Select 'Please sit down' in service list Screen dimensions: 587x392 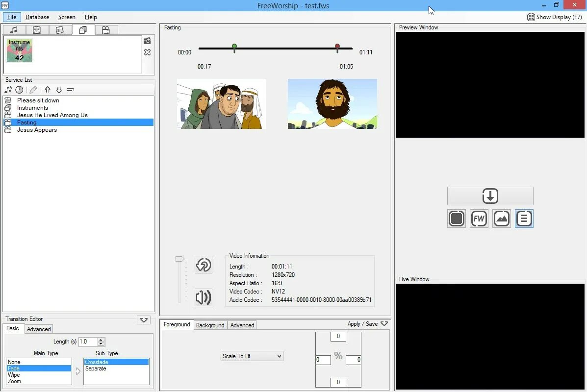78,100
